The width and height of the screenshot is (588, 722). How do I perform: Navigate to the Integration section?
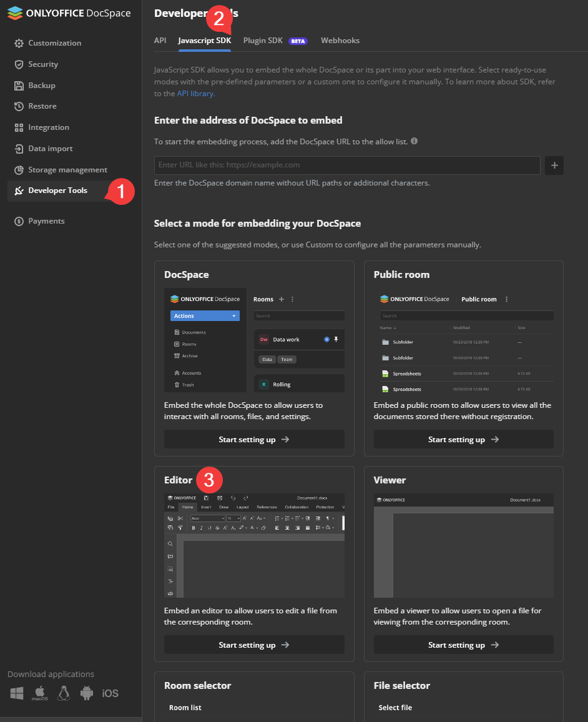(x=49, y=127)
